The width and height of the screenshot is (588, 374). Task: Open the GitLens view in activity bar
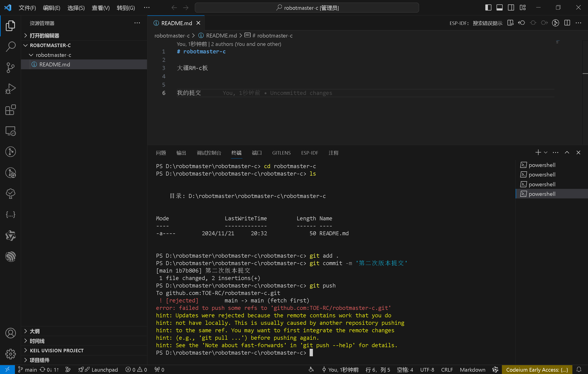click(10, 152)
